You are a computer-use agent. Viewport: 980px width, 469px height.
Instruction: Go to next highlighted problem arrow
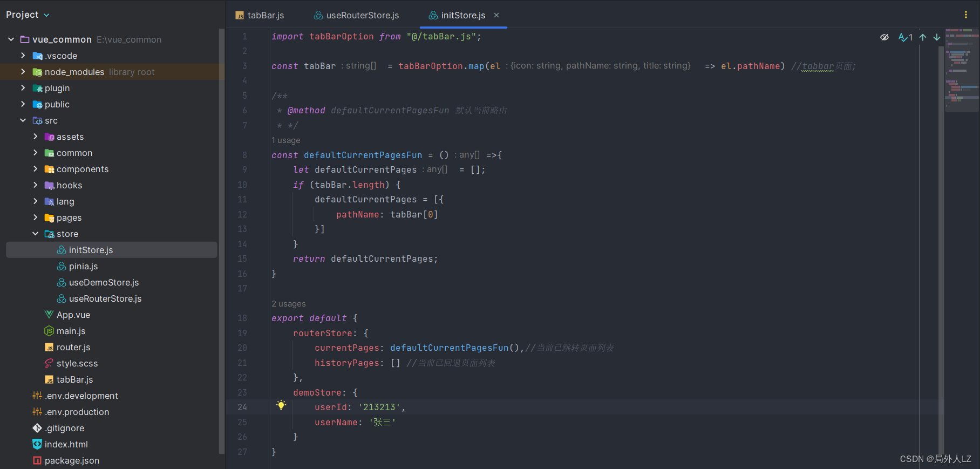coord(937,37)
